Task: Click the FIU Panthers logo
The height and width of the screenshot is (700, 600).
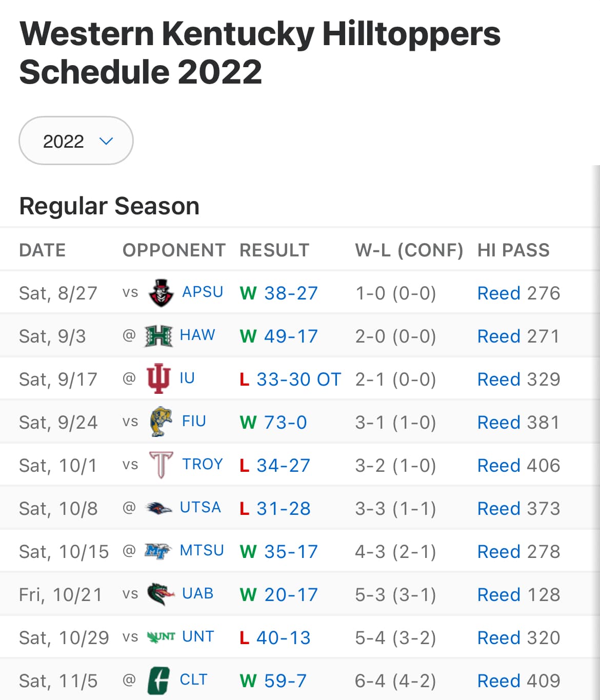Action: point(161,422)
